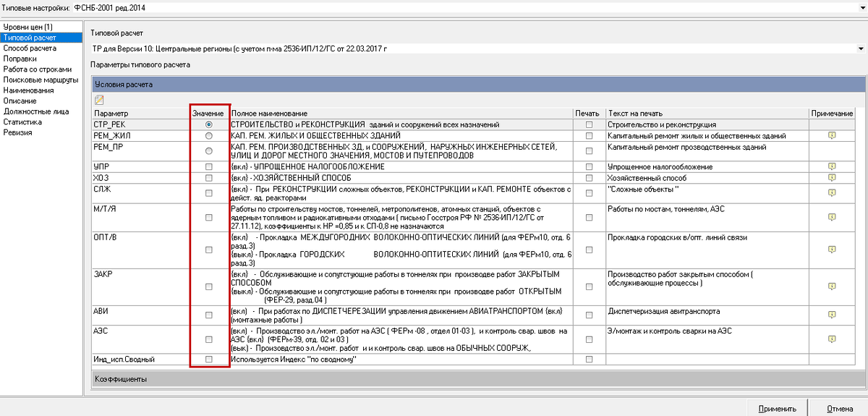Tick Печать checkbox for Хозяйственный способ
868x416 pixels.
click(589, 177)
